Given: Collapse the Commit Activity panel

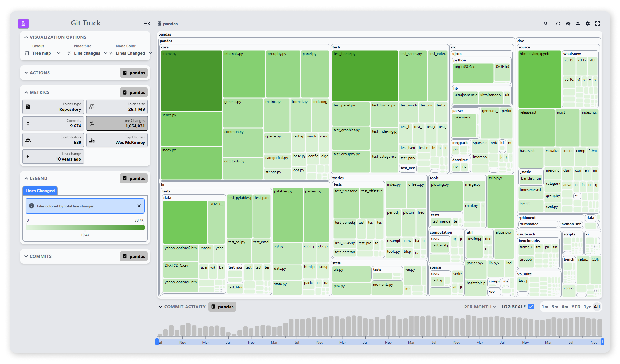Looking at the screenshot, I should click(x=182, y=307).
